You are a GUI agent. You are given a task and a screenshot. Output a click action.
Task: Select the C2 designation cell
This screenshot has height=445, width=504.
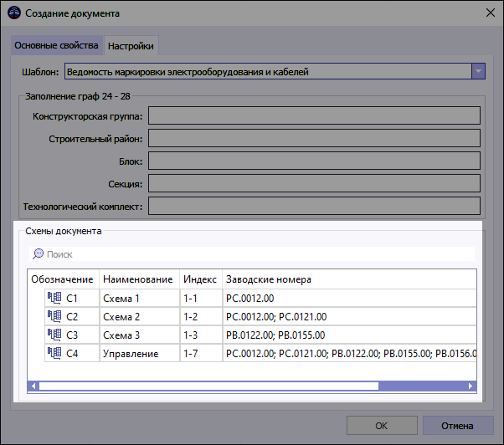[72, 316]
